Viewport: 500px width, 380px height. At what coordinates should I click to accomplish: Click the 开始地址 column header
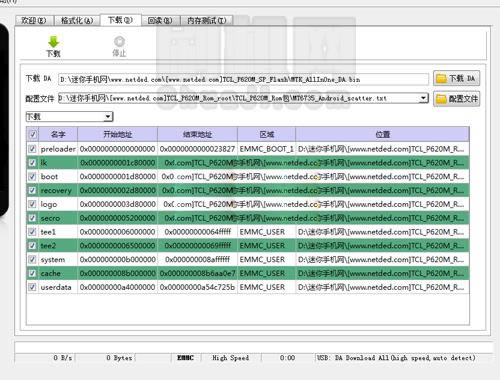[x=117, y=134]
